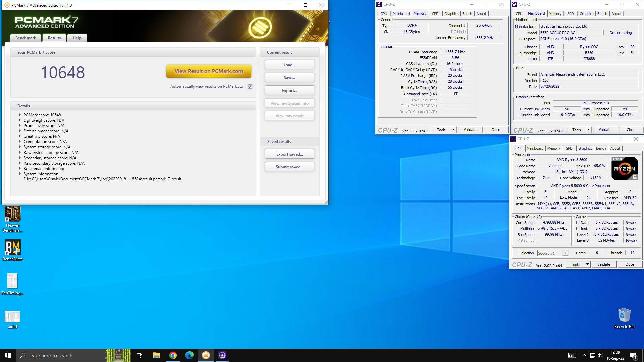Open Heaven Benchmark desktop shortcut
This screenshot has width=644, height=362.
tap(13, 219)
